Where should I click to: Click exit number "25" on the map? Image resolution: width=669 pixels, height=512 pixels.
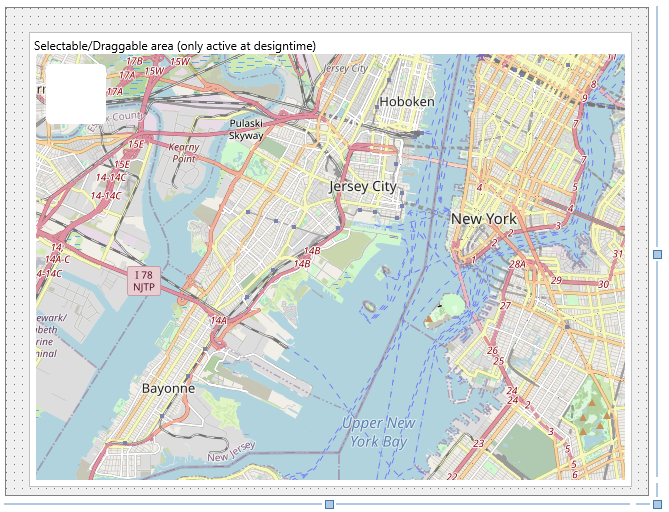pos(499,361)
